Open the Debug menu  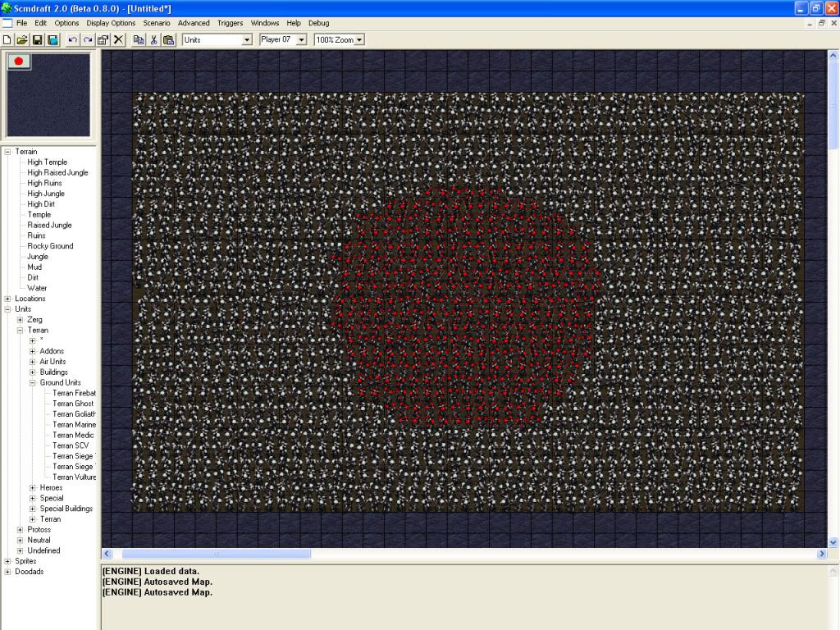click(319, 23)
